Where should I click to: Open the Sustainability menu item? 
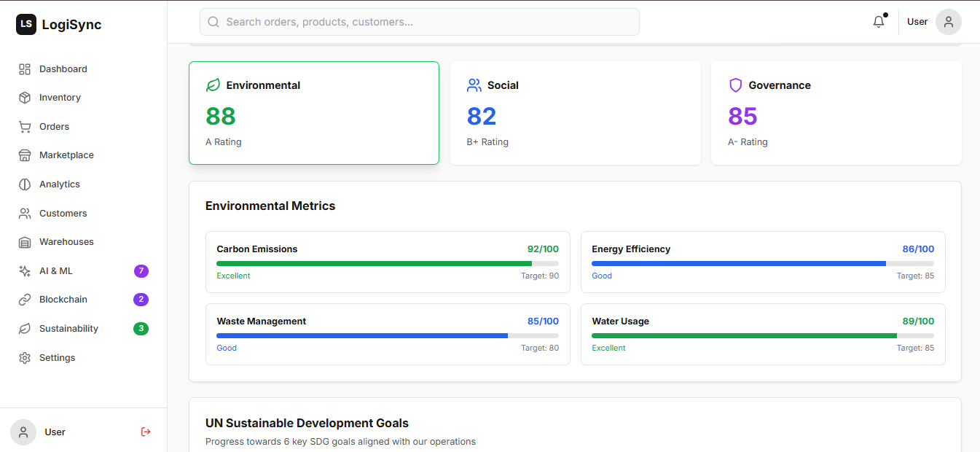[x=84, y=329]
